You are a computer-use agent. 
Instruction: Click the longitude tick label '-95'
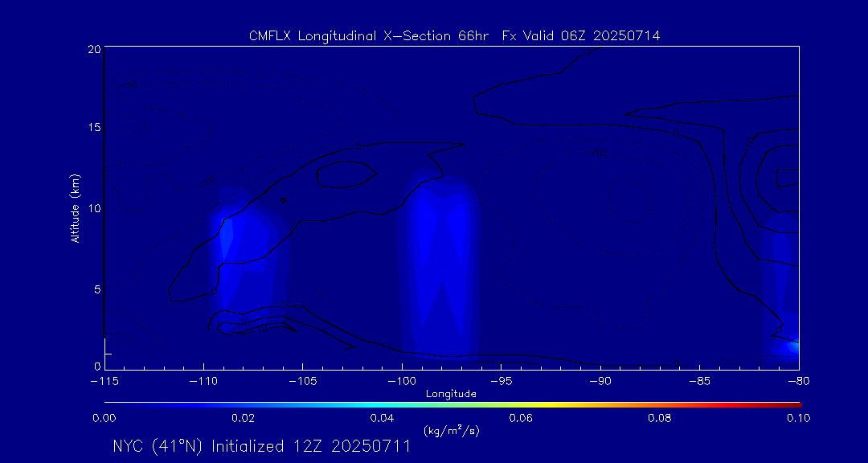click(x=501, y=382)
